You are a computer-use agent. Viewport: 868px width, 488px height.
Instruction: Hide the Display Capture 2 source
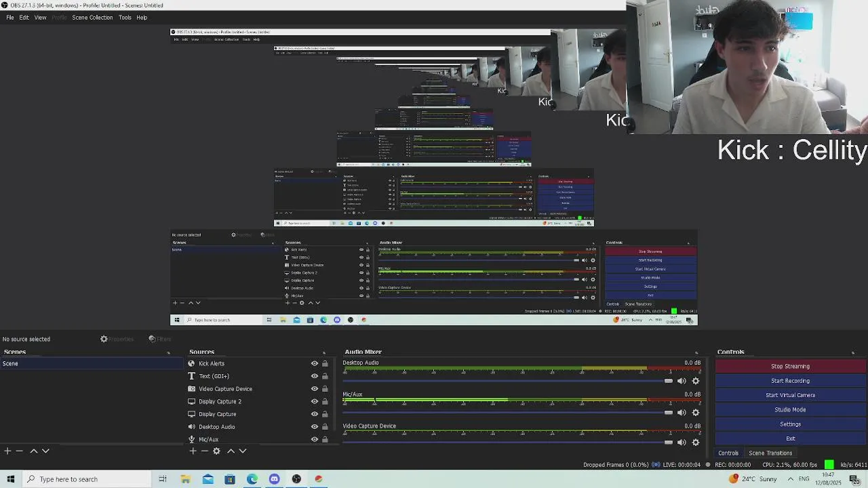coord(315,401)
